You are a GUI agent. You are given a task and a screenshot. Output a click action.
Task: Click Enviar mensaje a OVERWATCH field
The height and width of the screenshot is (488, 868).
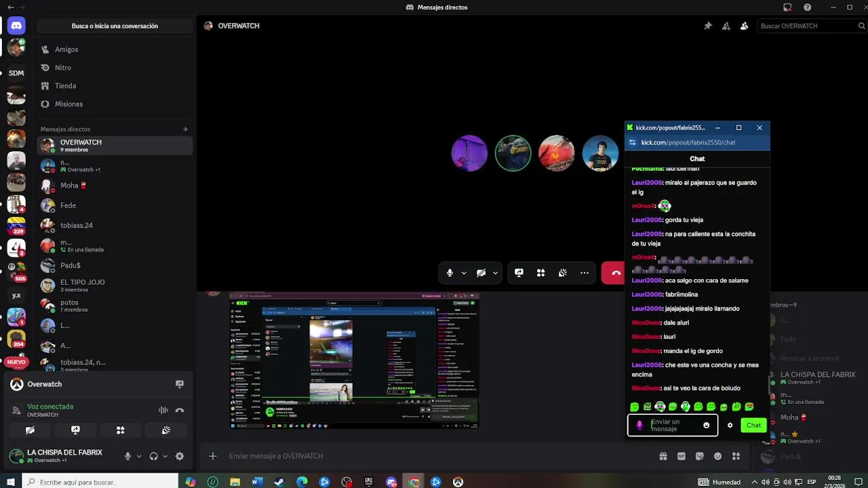tap(434, 456)
